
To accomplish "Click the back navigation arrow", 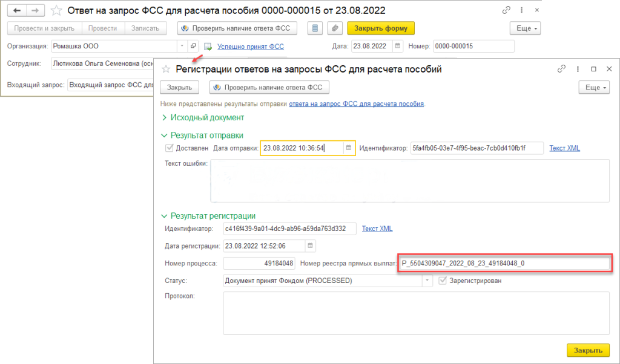I will tap(18, 10).
